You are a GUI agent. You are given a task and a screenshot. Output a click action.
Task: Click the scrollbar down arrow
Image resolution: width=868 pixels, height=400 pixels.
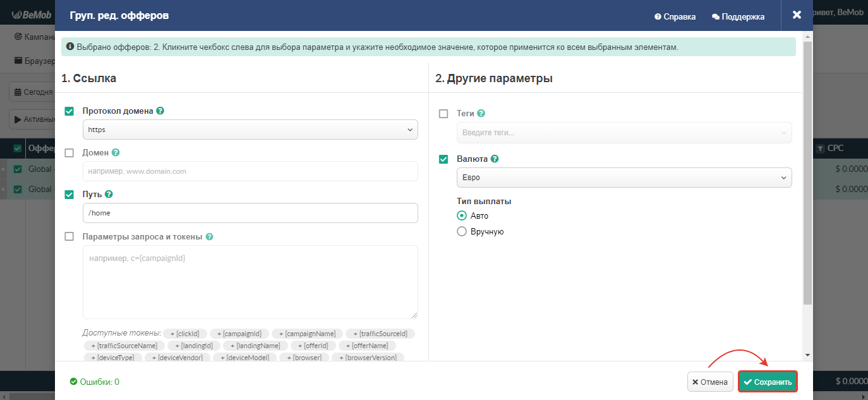[807, 356]
